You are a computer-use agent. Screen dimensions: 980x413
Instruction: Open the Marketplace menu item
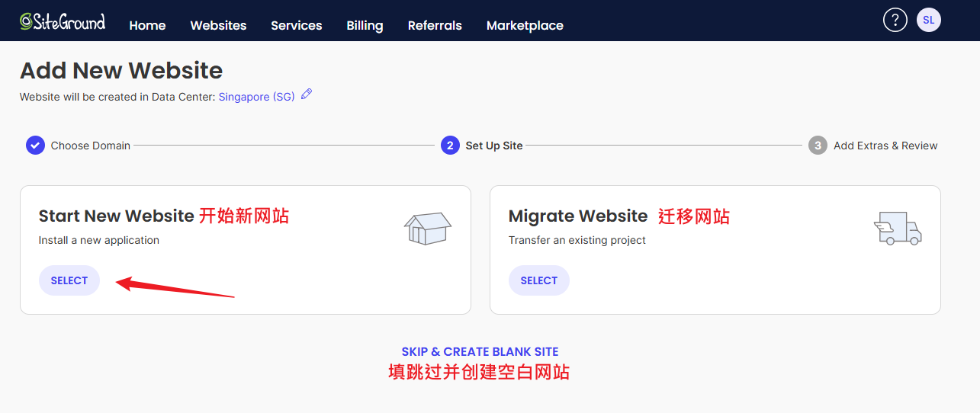pyautogui.click(x=525, y=25)
